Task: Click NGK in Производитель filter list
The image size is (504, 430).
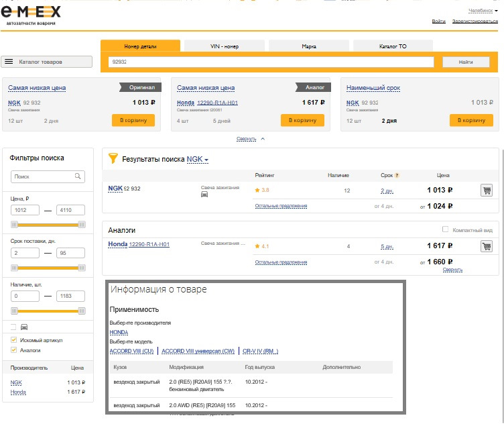Action: [x=16, y=382]
